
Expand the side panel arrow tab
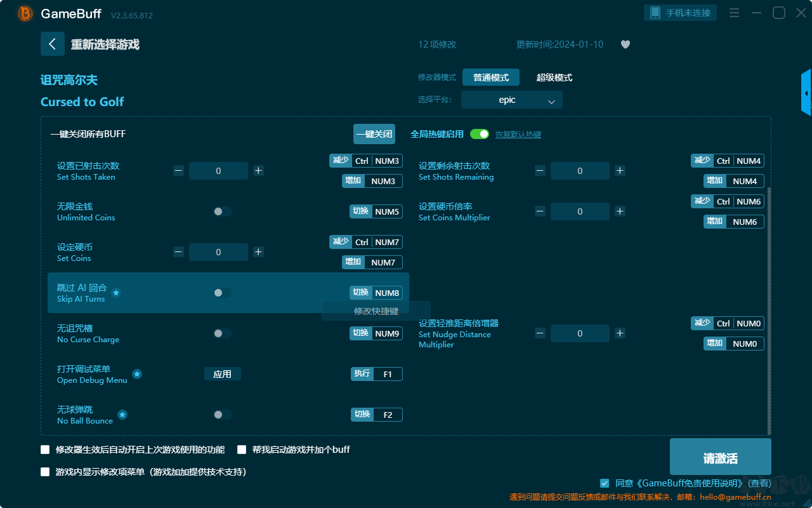pyautogui.click(x=806, y=93)
